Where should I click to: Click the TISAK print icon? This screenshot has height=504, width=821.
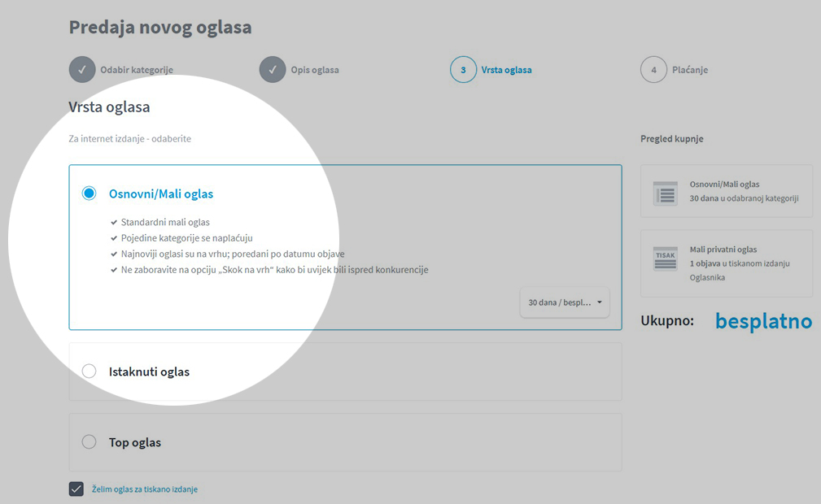coord(666,259)
